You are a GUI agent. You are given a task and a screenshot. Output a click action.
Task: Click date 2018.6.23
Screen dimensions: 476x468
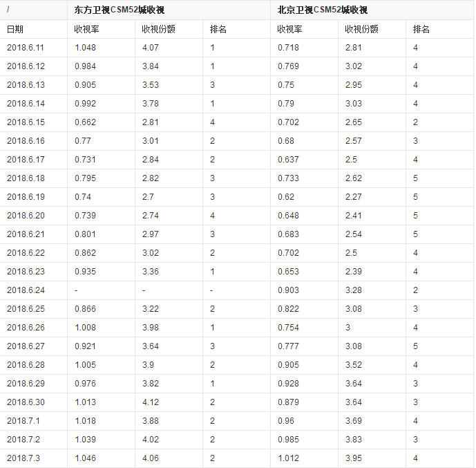click(x=26, y=272)
